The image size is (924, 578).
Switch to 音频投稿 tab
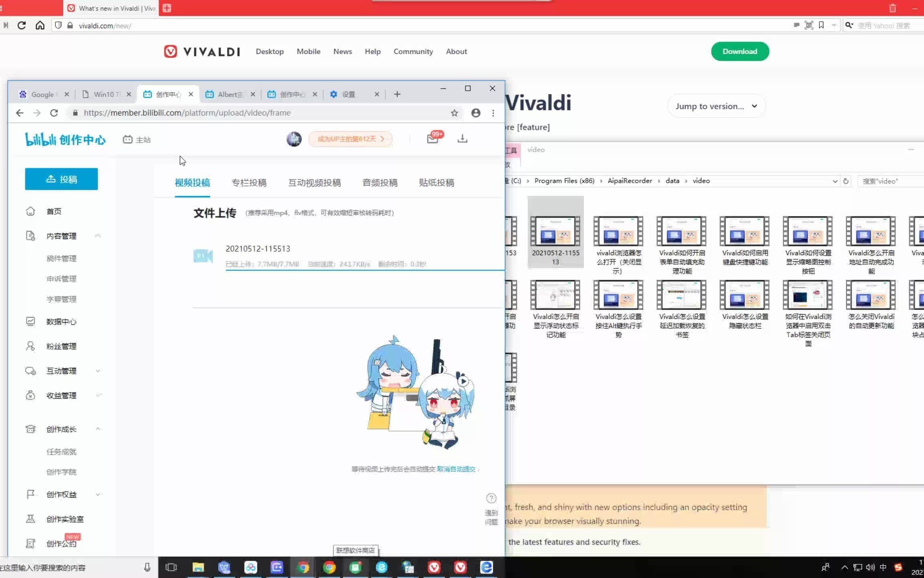380,183
